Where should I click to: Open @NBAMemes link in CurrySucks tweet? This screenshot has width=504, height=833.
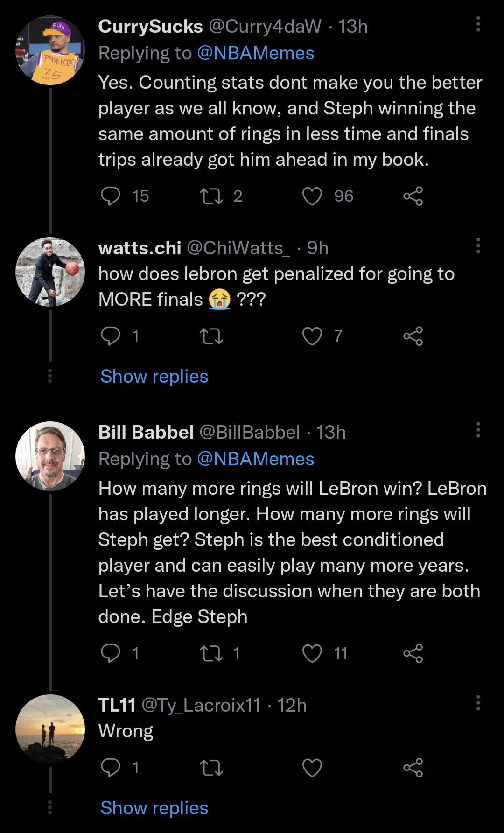(x=256, y=53)
